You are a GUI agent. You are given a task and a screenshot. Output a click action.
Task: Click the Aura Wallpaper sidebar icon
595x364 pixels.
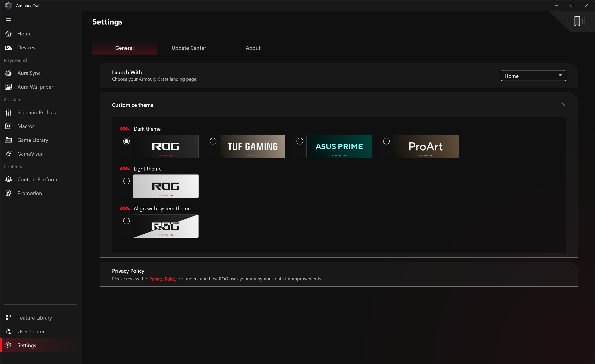(9, 87)
